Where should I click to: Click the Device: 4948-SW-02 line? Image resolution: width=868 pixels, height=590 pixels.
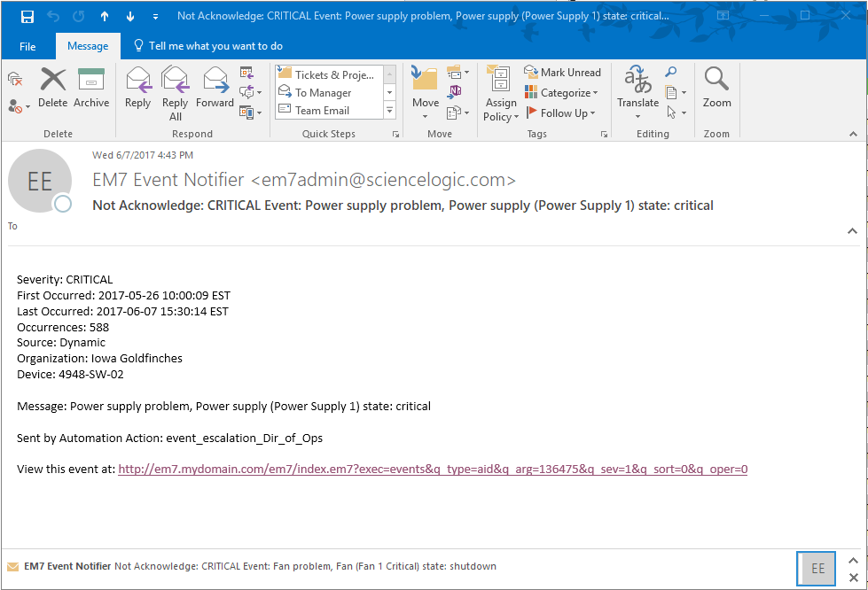pyautogui.click(x=70, y=375)
